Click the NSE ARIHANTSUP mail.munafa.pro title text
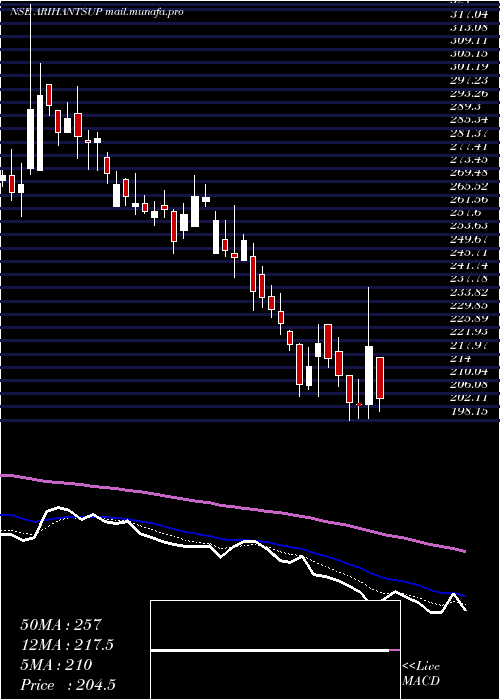 click(x=96, y=12)
